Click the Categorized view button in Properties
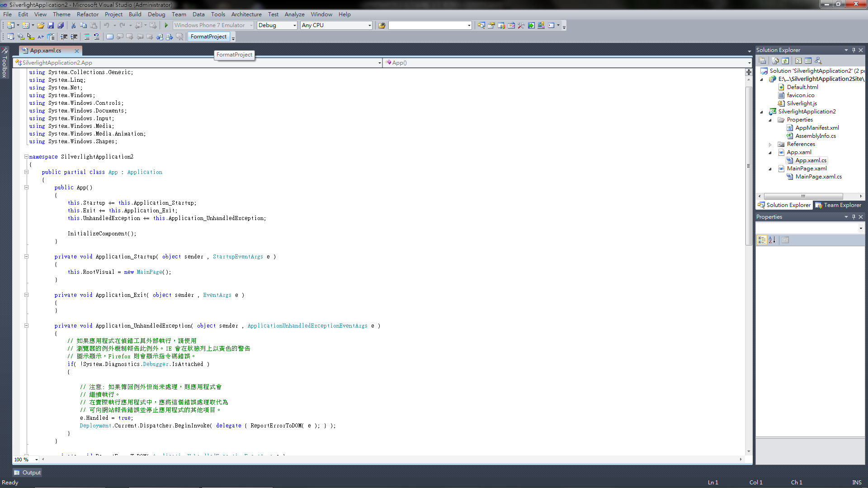This screenshot has width=868, height=488. 762,240
